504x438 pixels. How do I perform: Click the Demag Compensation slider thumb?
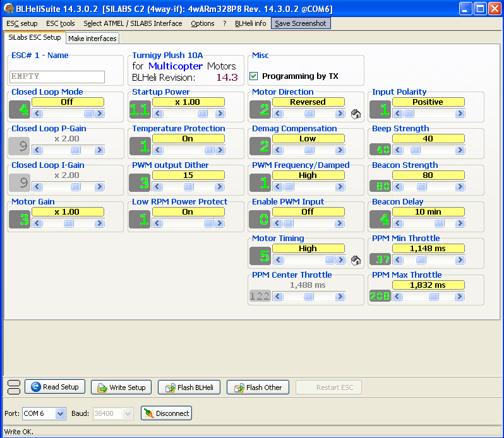point(309,150)
